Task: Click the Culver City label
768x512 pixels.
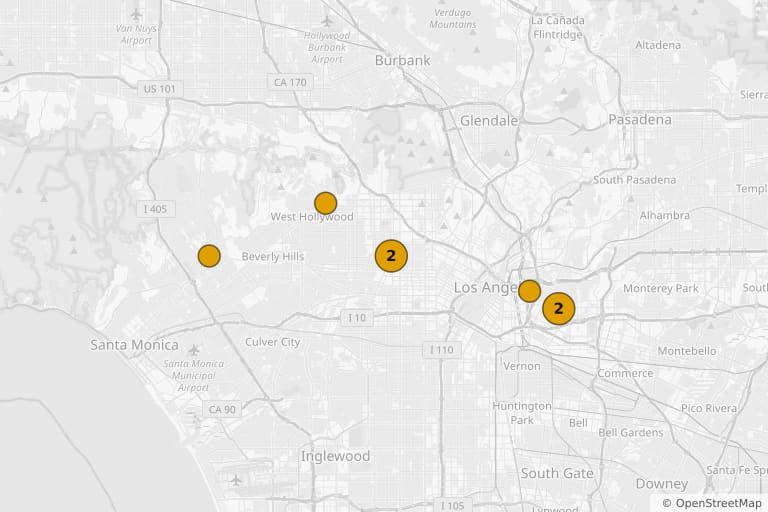Action: point(272,342)
